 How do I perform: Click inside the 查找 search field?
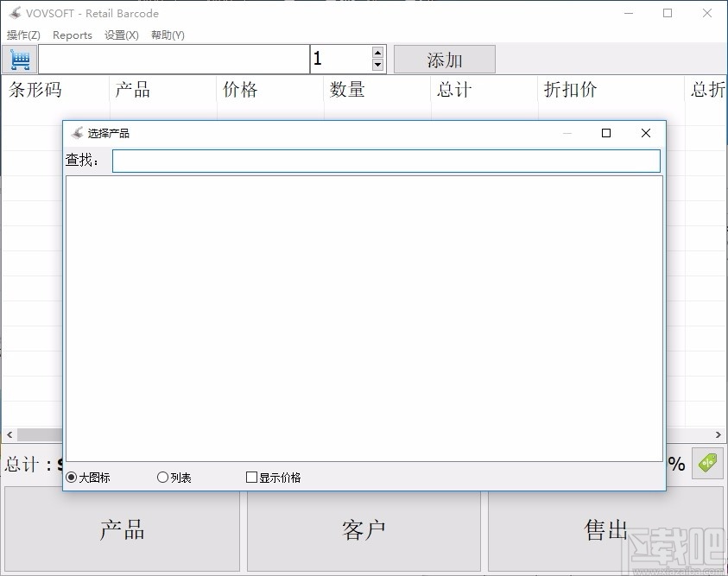pyautogui.click(x=386, y=161)
